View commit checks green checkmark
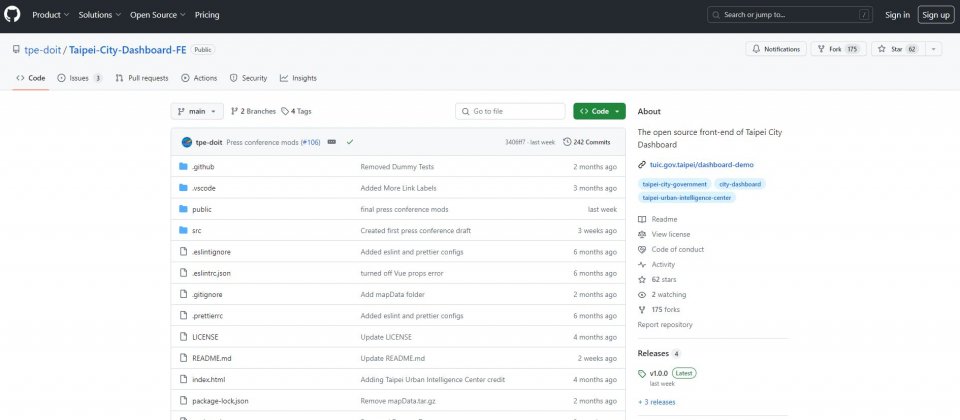960x420 pixels. tap(350, 142)
